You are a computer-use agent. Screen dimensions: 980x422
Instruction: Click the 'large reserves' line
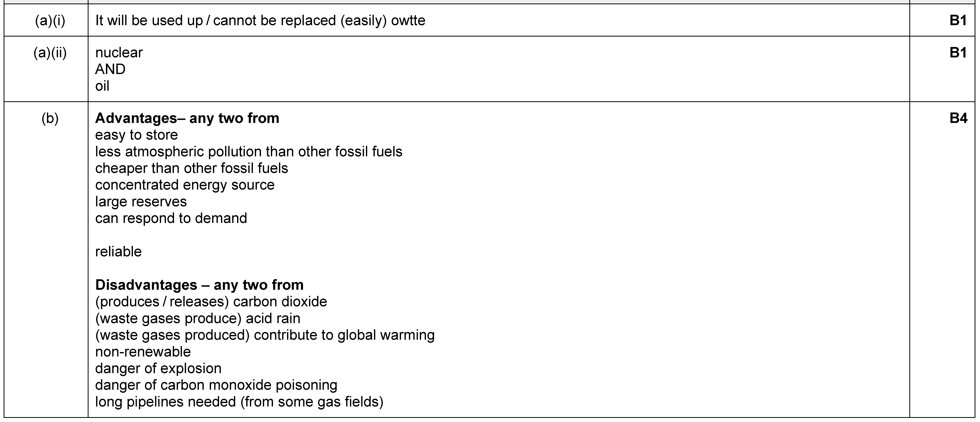click(x=141, y=201)
